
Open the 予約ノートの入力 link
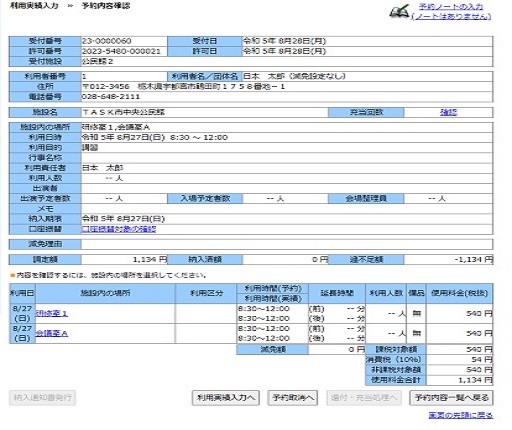point(450,7)
